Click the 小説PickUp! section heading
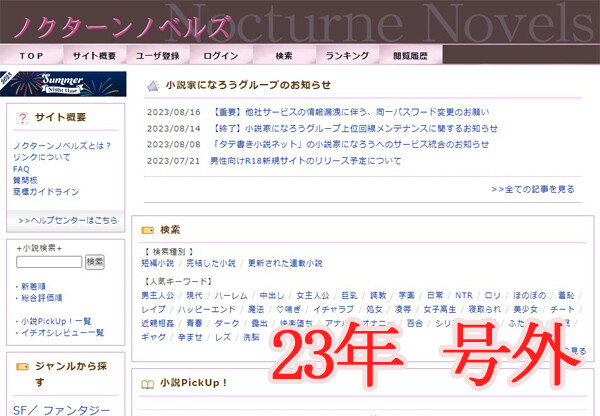 [193, 383]
